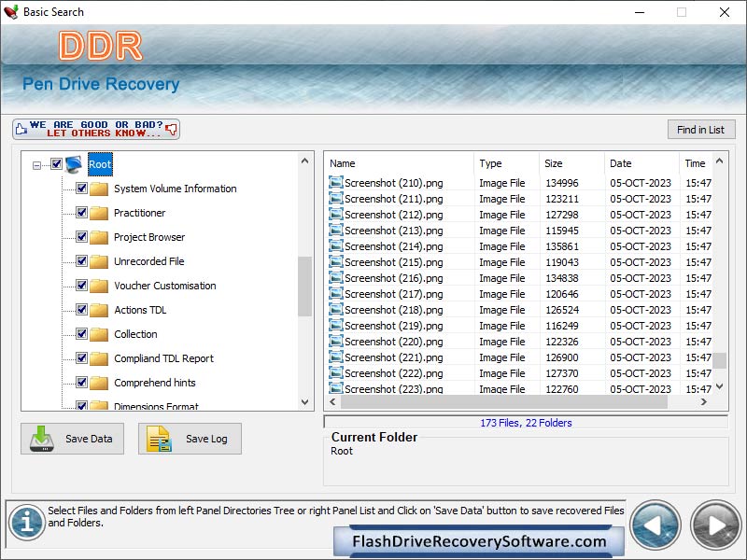
Task: Click file list scroll-left arrow
Action: tap(332, 402)
